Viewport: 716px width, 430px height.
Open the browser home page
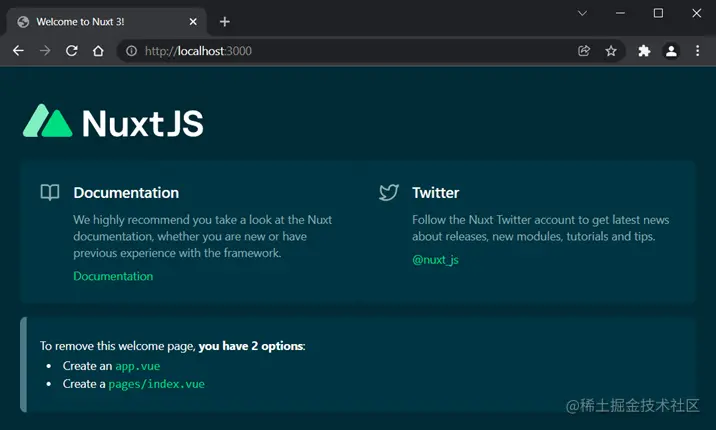click(98, 51)
